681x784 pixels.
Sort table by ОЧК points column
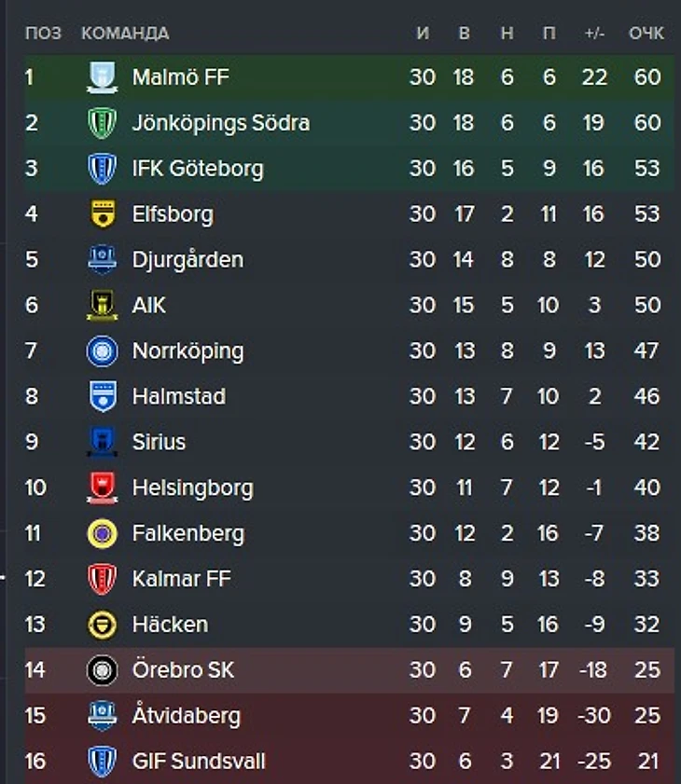pyautogui.click(x=646, y=33)
